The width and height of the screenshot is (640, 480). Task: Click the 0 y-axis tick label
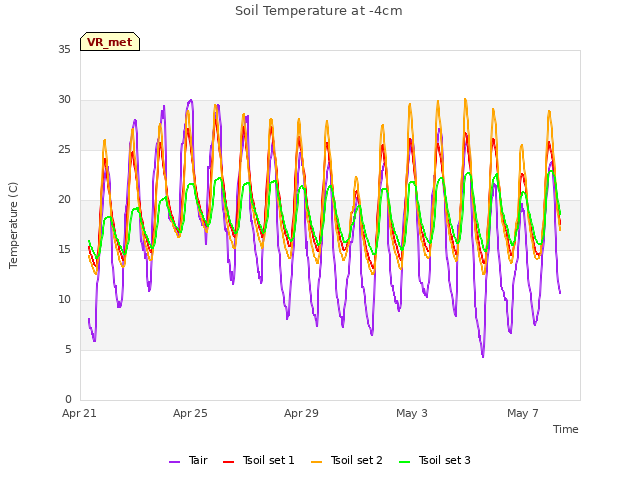tap(68, 400)
